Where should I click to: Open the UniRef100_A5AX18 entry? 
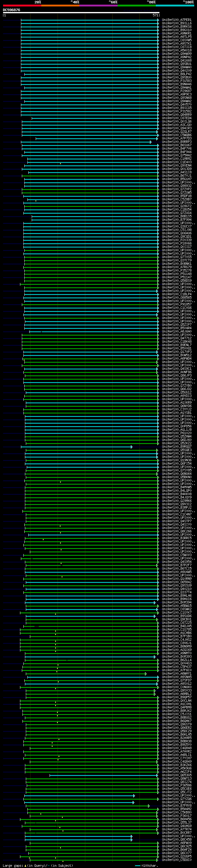click(177, 50)
